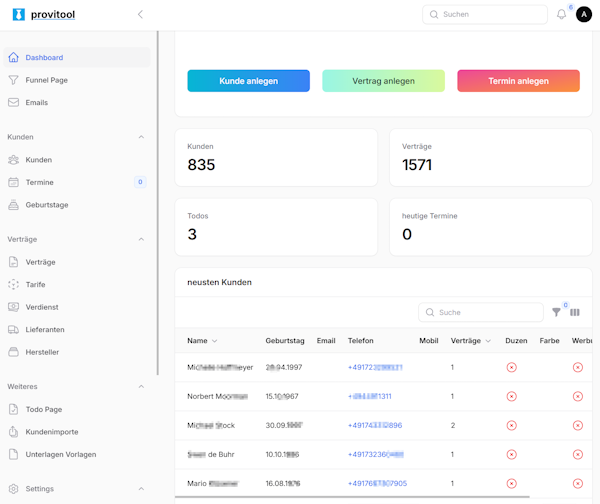Go to Lieferanten menu item
The height and width of the screenshot is (504, 600).
pos(77,329)
